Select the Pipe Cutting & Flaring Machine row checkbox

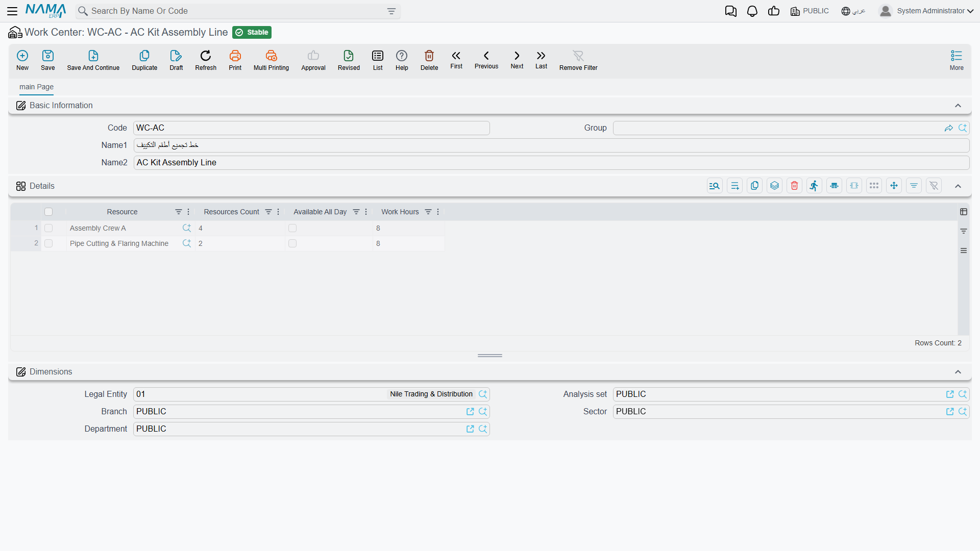48,243
